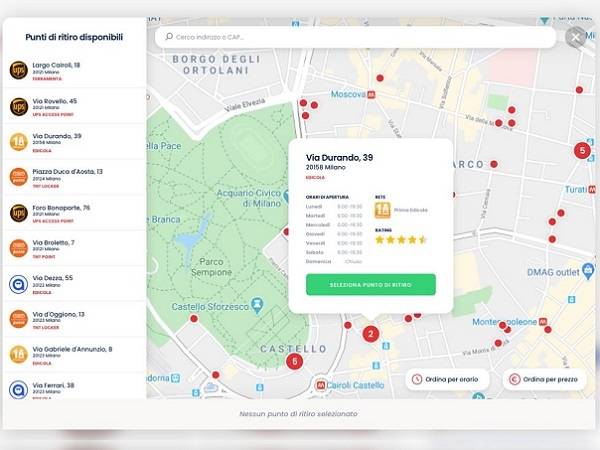Click the TNT icon for Via Broletto, 7

[x=18, y=248]
